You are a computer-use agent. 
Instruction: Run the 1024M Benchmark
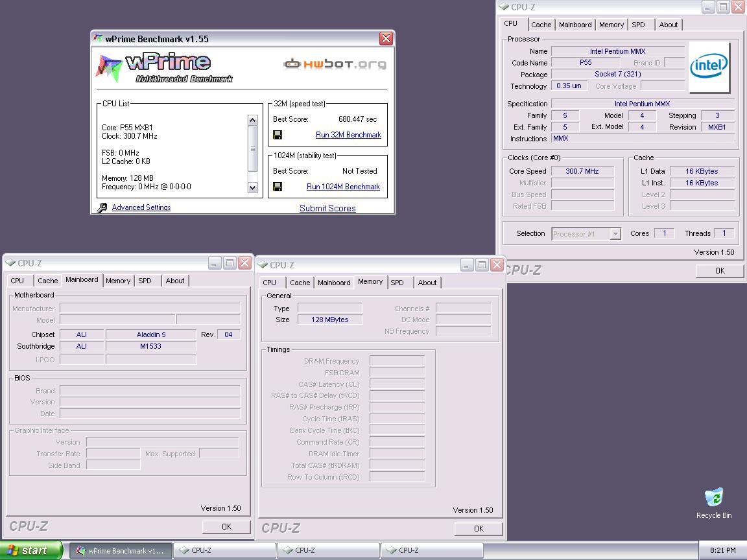click(x=343, y=187)
